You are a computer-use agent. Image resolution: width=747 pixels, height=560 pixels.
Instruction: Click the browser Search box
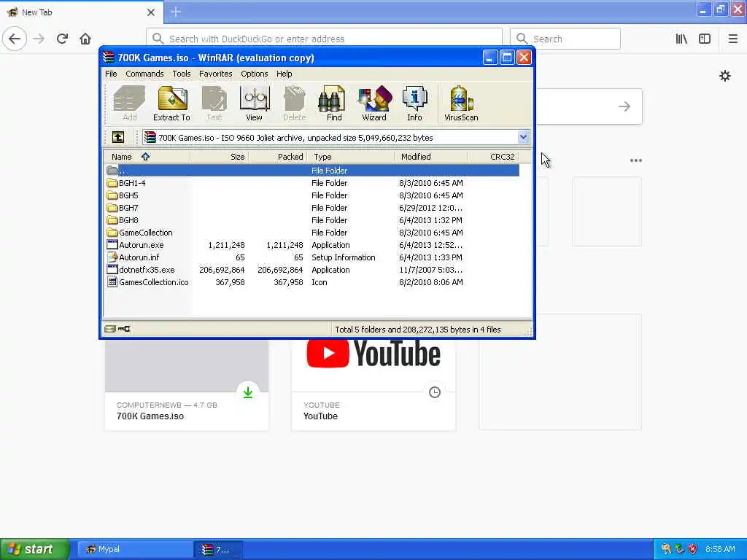[565, 39]
